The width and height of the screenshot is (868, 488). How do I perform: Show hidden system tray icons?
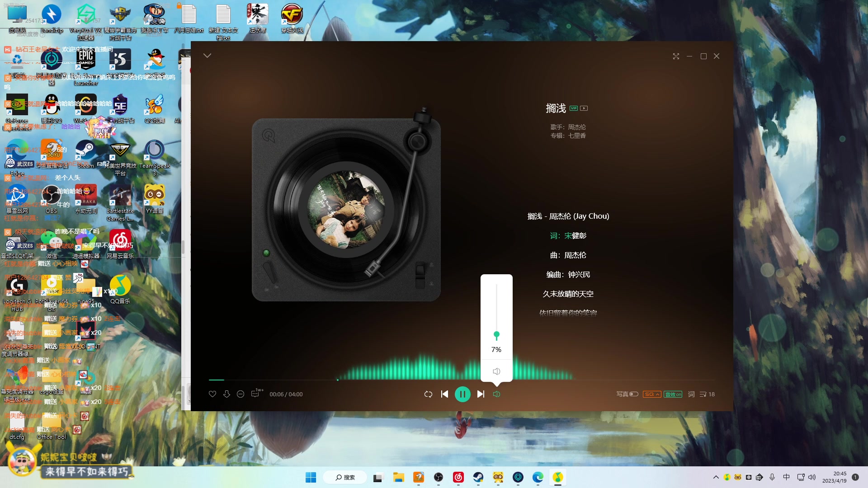(716, 477)
